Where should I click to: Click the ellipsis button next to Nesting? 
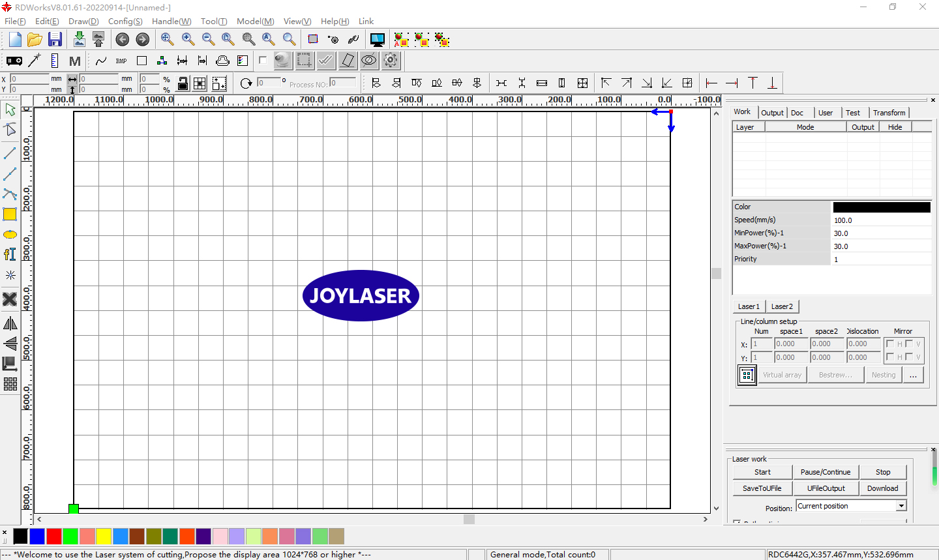(x=913, y=375)
